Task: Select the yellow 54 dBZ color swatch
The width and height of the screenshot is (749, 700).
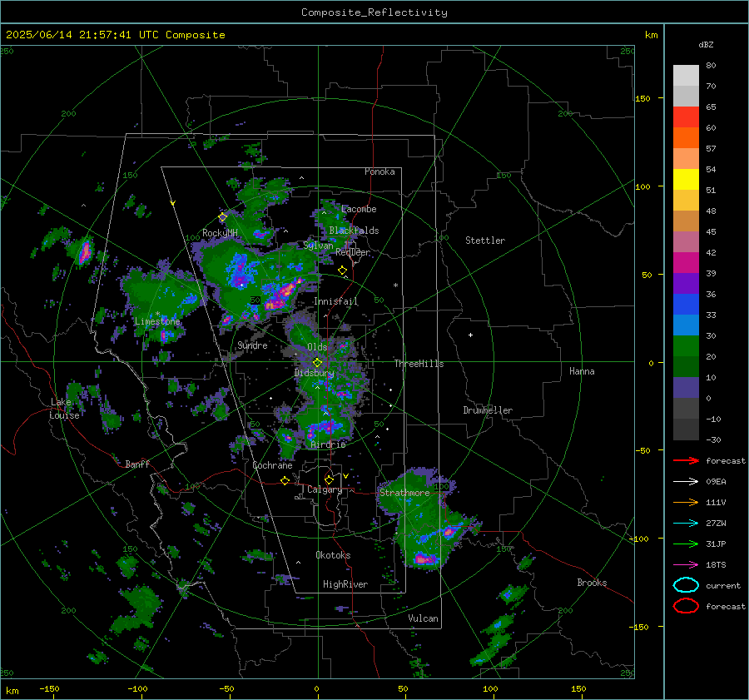Action: click(686, 179)
